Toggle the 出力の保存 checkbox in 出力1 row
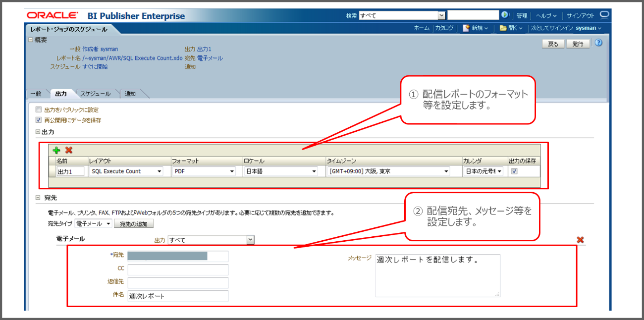The width and height of the screenshot is (644, 320). coord(514,171)
